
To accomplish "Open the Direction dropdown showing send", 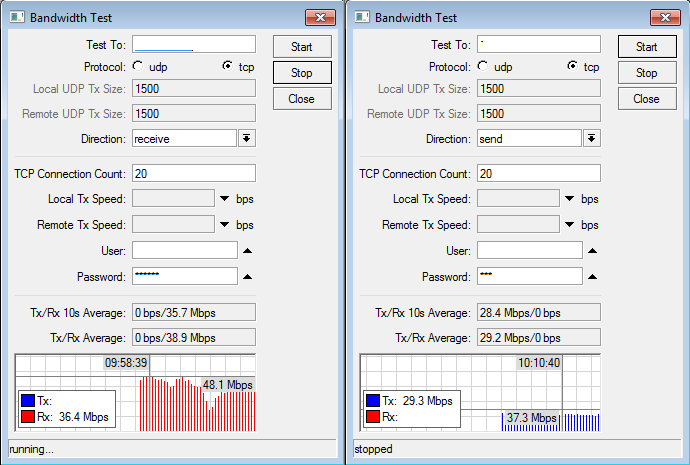I will click(x=592, y=139).
